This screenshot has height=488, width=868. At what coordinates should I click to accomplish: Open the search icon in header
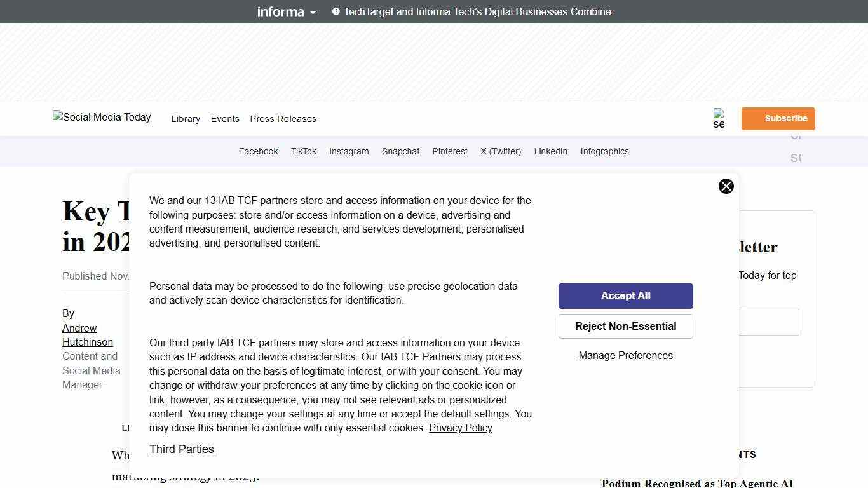[x=719, y=119]
